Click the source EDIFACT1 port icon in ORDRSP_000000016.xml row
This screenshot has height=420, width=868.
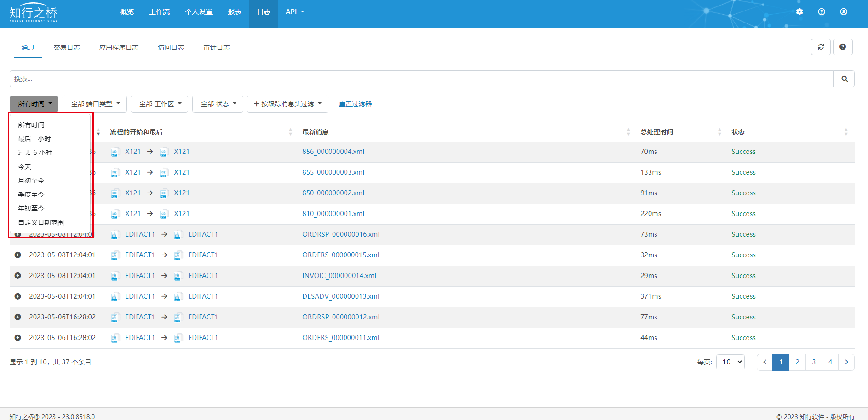[x=115, y=235]
